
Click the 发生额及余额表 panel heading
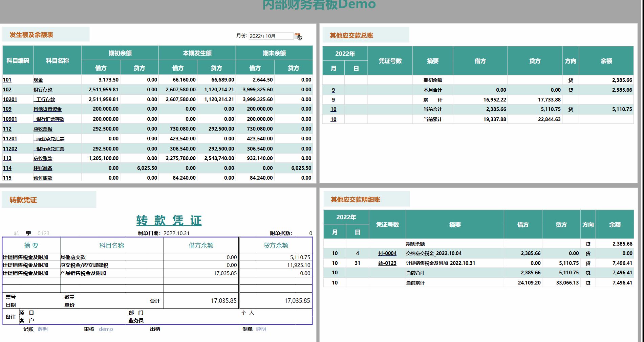pyautogui.click(x=31, y=35)
